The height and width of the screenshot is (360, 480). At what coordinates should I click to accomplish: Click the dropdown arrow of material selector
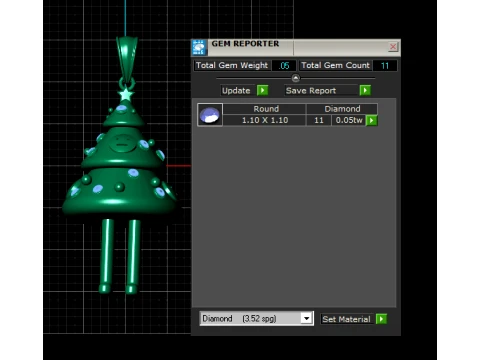[306, 319]
